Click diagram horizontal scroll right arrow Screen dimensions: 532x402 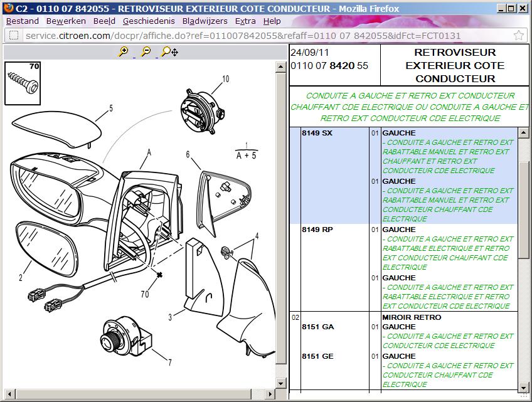(270, 394)
